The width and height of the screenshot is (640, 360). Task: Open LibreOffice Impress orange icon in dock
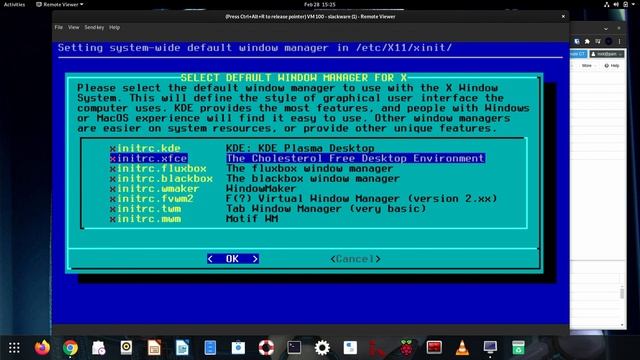[x=154, y=348]
